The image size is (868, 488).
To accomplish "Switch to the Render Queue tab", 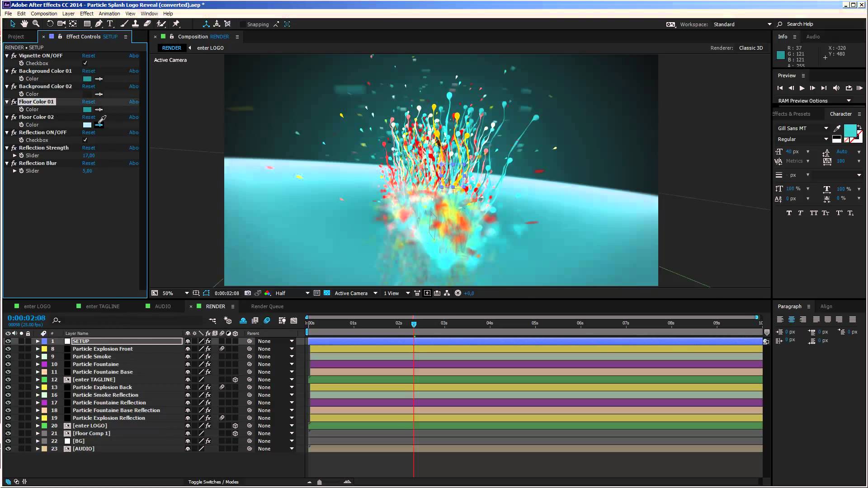I will point(267,306).
